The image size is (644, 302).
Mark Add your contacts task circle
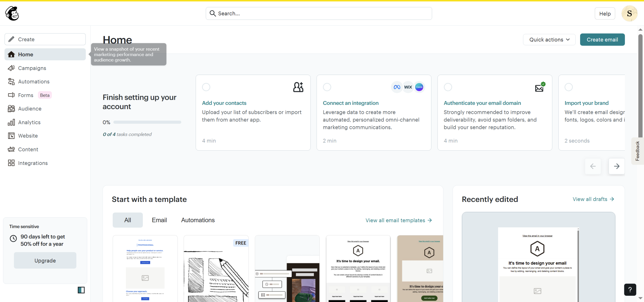(206, 87)
